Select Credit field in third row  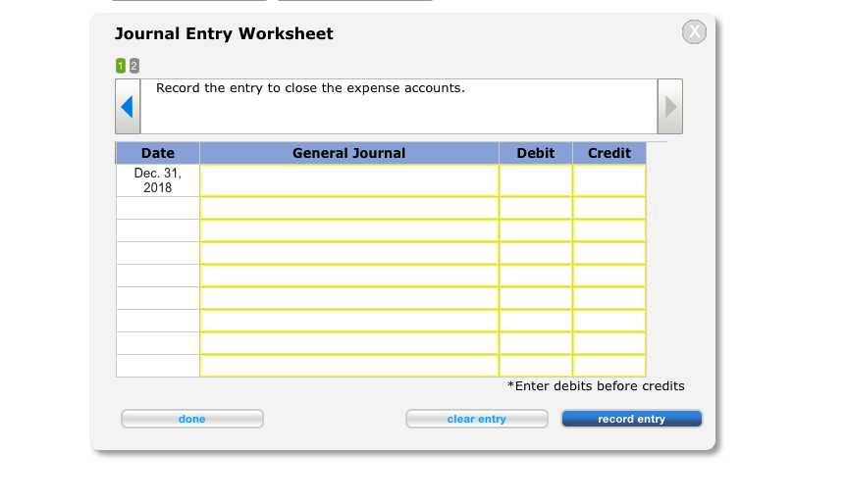[x=609, y=230]
